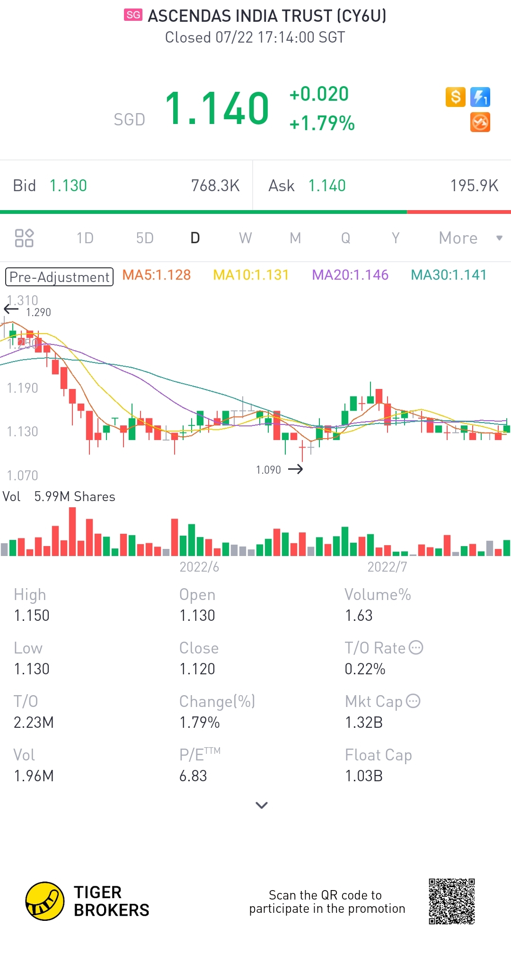Image resolution: width=511 pixels, height=980 pixels.
Task: Tap the ask size 195.9K
Action: pyautogui.click(x=474, y=185)
